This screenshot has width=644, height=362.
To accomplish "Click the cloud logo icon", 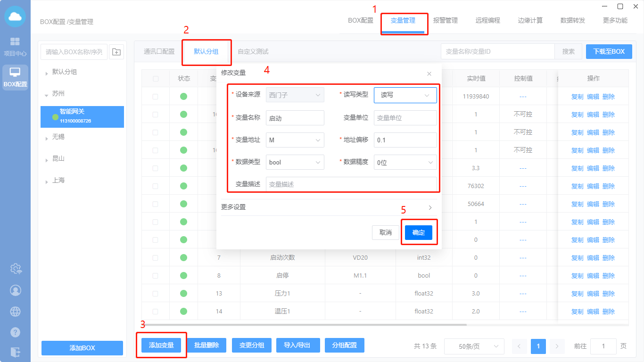I will click(15, 16).
